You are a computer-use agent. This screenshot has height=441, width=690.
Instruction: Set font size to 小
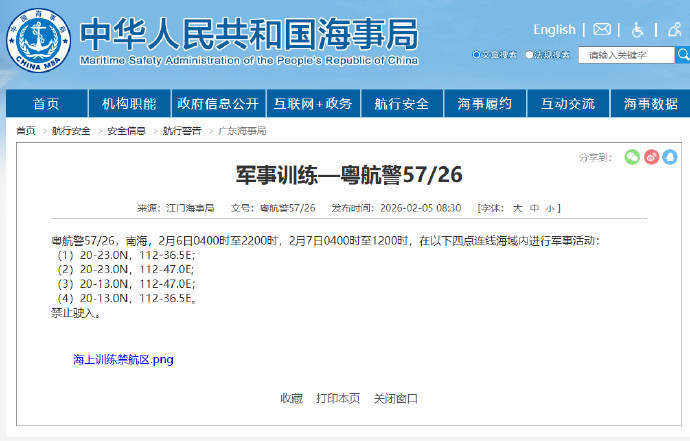550,208
